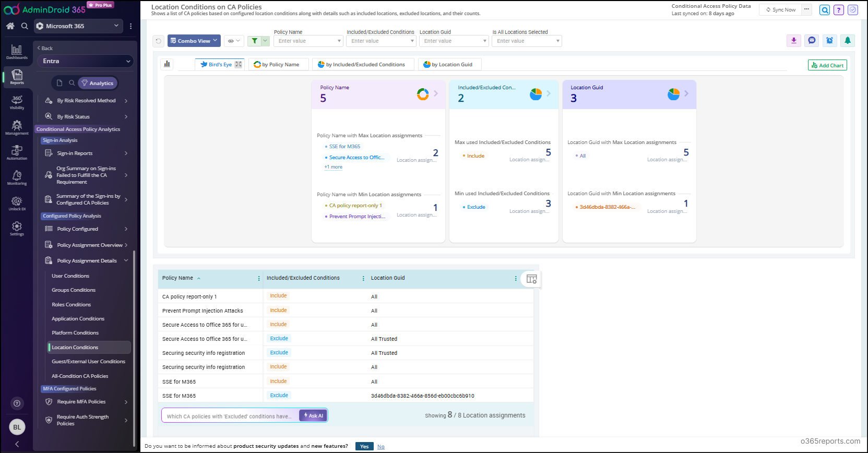Open the Location Guid filter dropdown
The height and width of the screenshot is (453, 868).
click(x=454, y=41)
